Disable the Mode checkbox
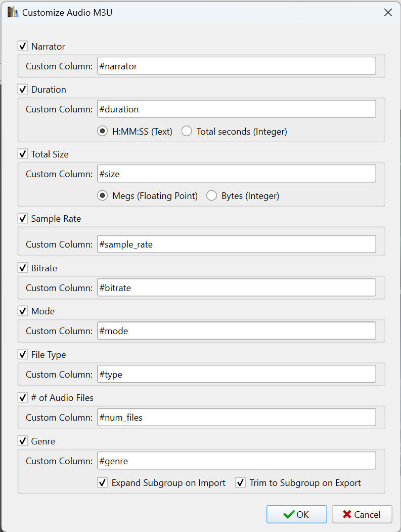The width and height of the screenshot is (401, 532). (23, 311)
